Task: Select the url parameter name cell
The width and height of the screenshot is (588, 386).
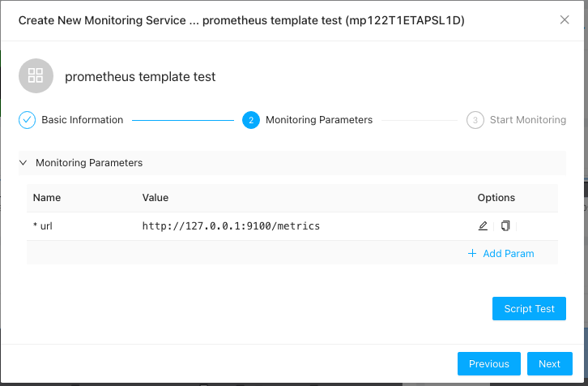Action: (x=43, y=226)
